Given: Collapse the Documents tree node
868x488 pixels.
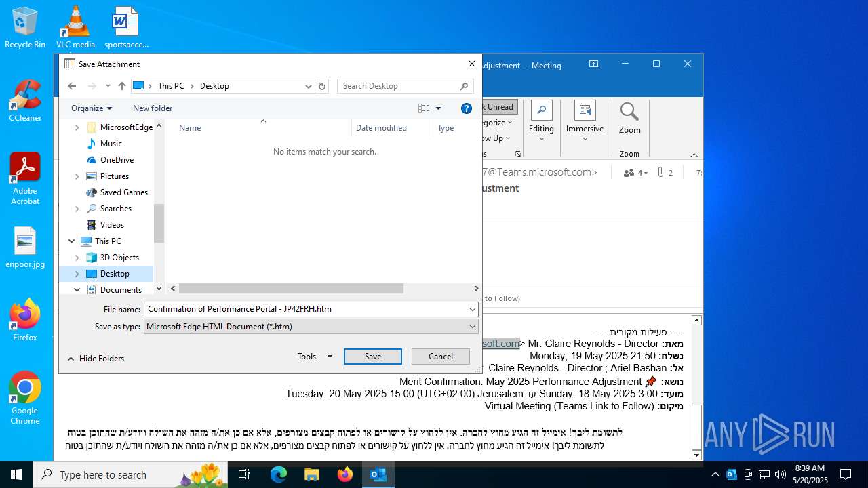Looking at the screenshot, I should tap(77, 290).
